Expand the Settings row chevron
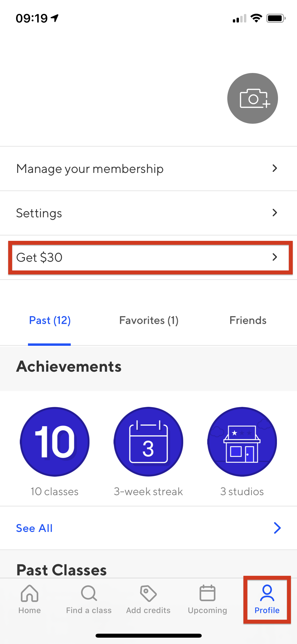297x644 pixels. tap(275, 213)
